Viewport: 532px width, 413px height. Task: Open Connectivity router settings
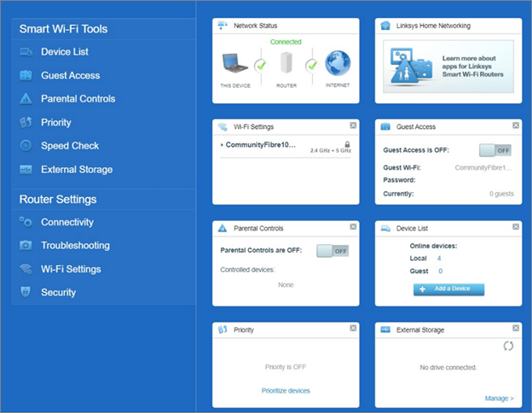click(x=67, y=222)
